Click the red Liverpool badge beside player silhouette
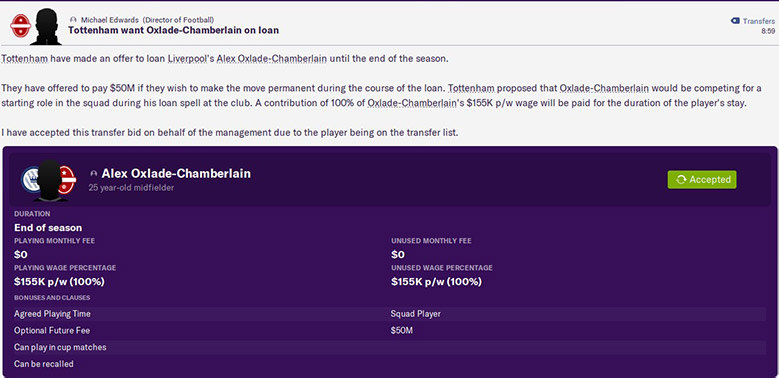This screenshot has height=378, width=779. pyautogui.click(x=67, y=179)
